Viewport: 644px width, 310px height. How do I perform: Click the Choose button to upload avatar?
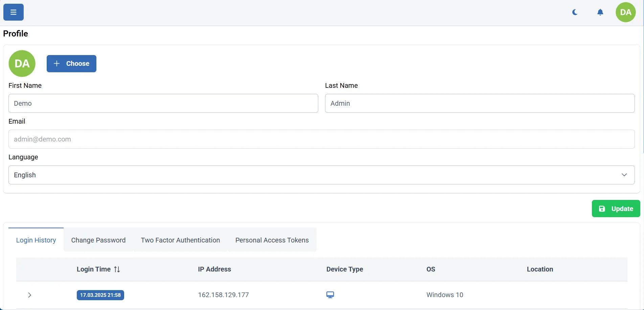point(71,63)
